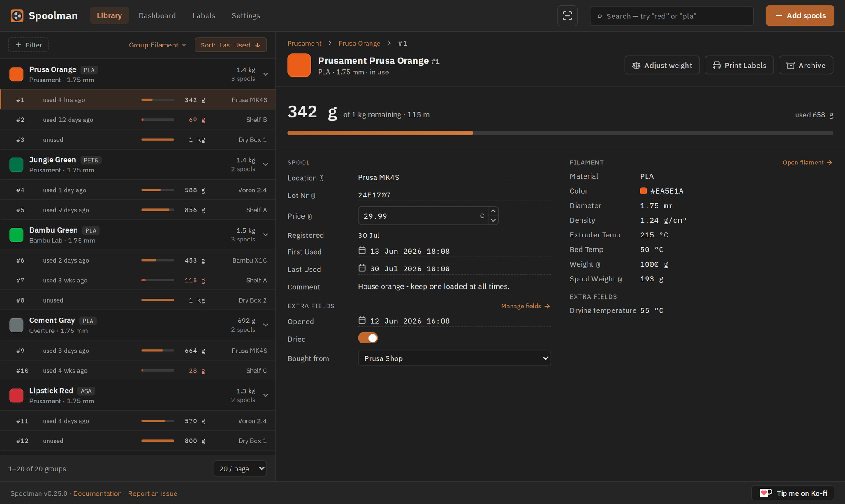Click the Open filament link
The width and height of the screenshot is (845, 504).
807,163
